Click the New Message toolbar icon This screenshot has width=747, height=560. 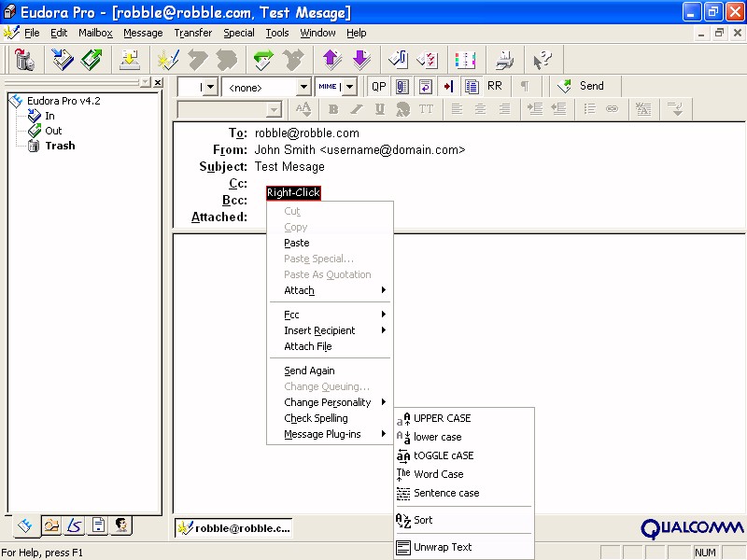(168, 60)
